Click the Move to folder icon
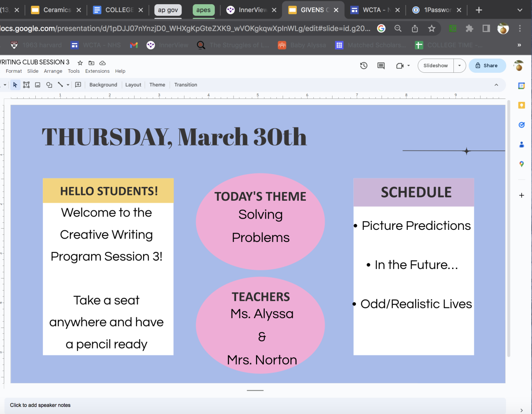The image size is (532, 414). click(91, 63)
